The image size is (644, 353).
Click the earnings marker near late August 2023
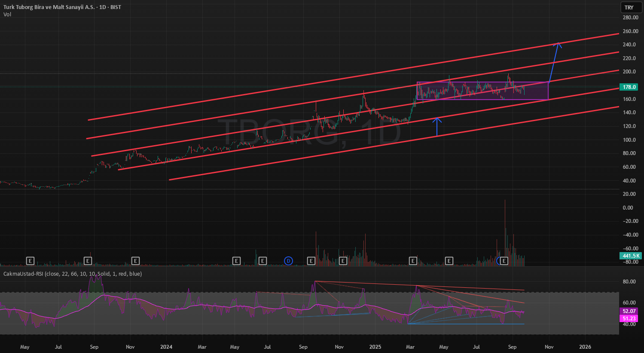(x=88, y=261)
